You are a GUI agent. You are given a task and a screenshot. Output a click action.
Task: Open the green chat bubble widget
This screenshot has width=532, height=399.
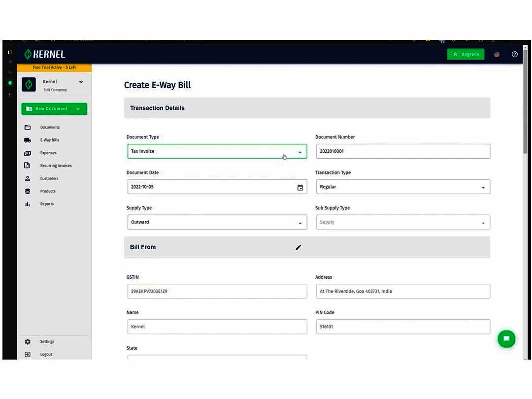(506, 338)
